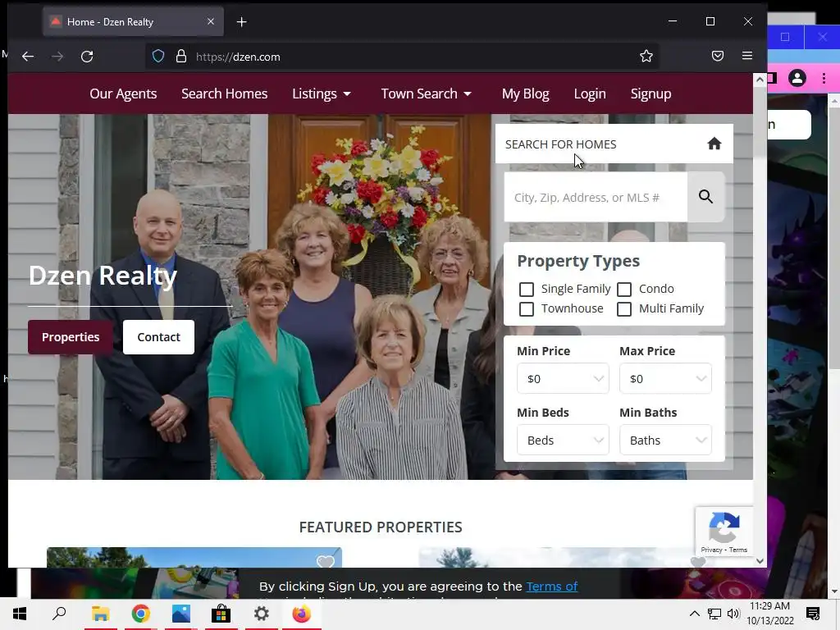Click the Contact button

[158, 337]
